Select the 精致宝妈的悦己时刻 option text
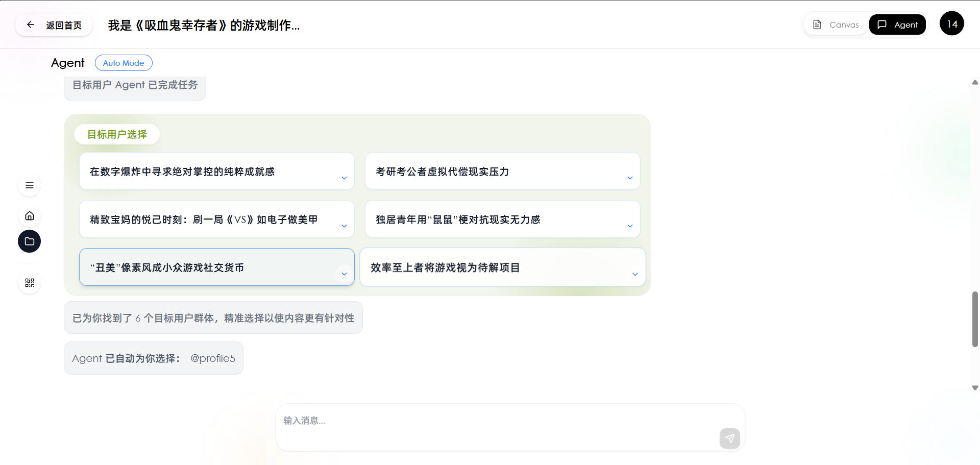The image size is (980, 465). pos(204,219)
